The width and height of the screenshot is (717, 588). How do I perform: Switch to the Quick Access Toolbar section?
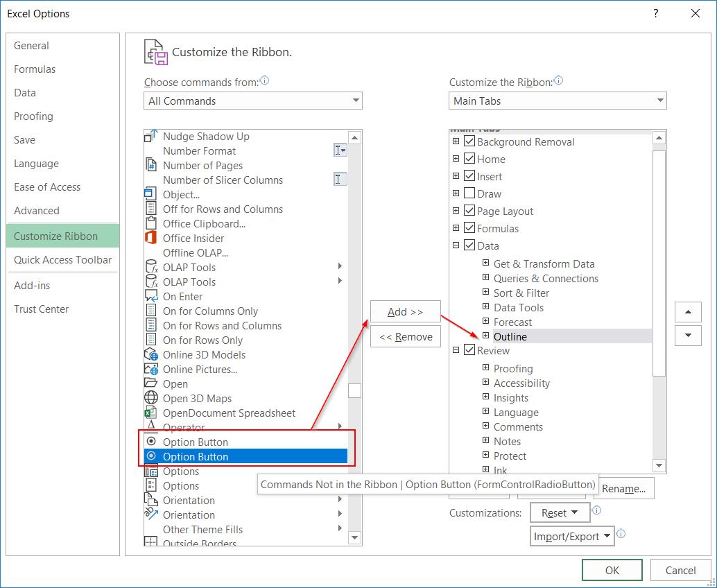point(62,261)
